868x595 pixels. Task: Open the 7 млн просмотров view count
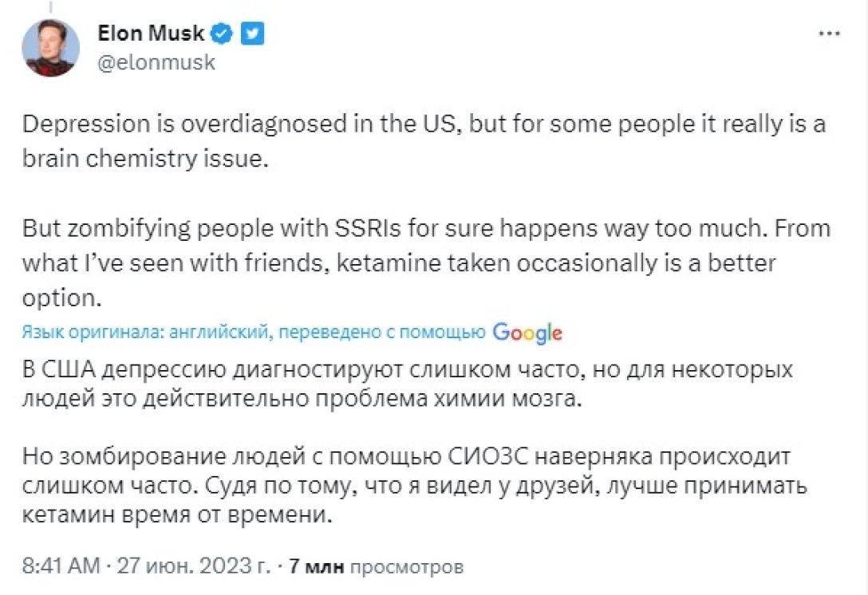click(x=375, y=567)
